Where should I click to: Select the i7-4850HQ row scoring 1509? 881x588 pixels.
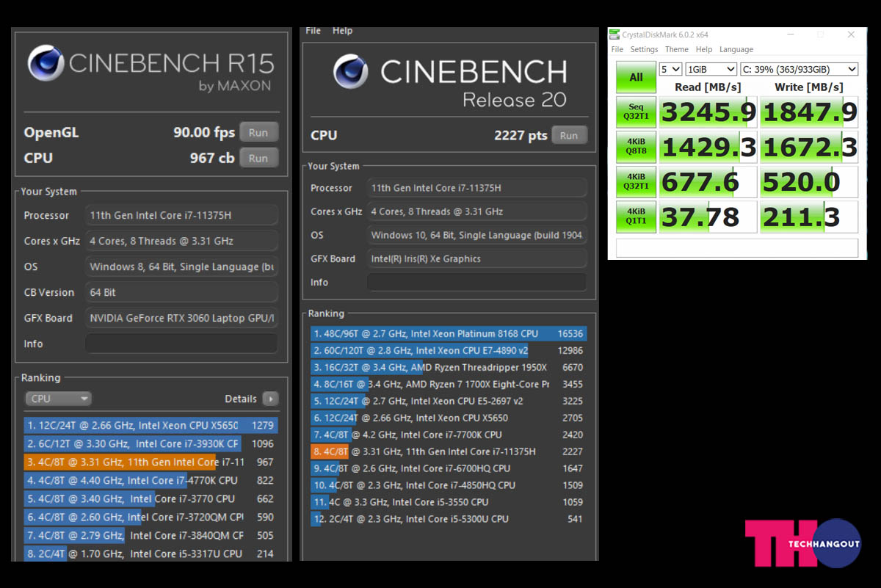(x=449, y=485)
